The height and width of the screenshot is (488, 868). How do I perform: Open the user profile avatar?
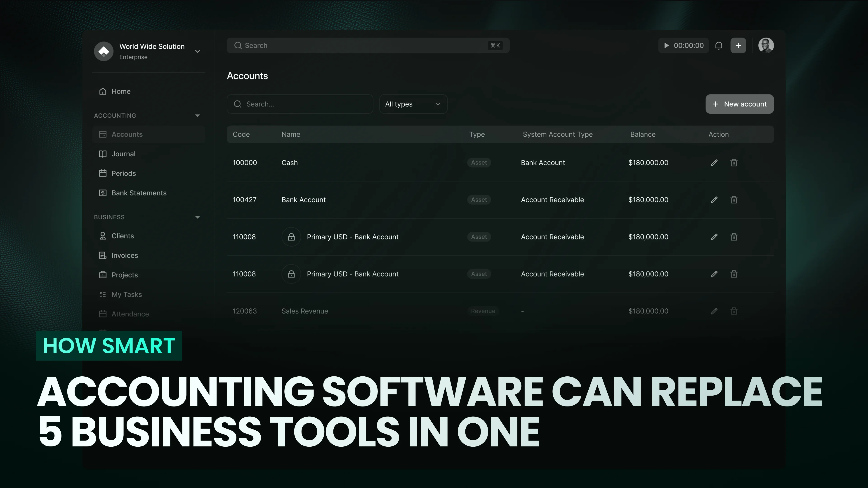click(x=766, y=45)
